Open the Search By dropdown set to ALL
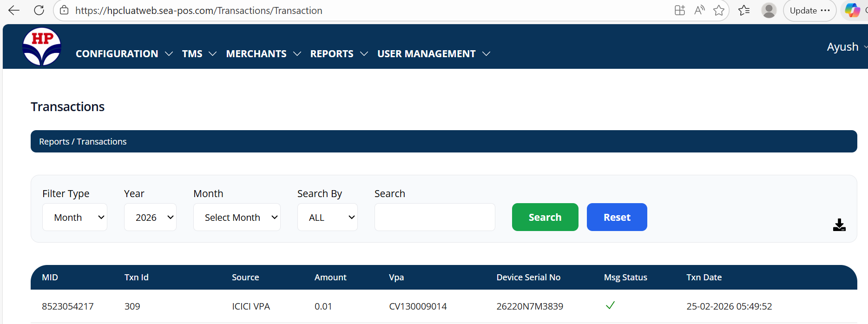Image resolution: width=868 pixels, height=324 pixels. click(x=327, y=217)
